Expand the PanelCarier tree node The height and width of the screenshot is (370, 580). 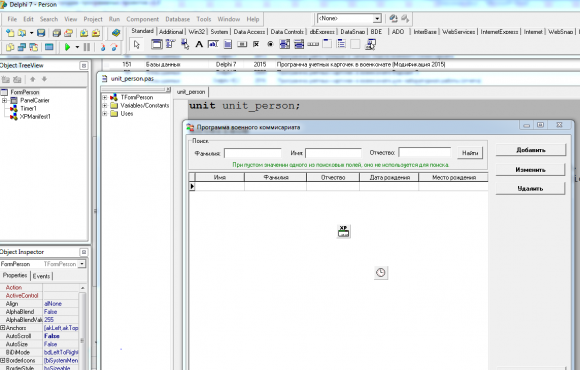4,100
